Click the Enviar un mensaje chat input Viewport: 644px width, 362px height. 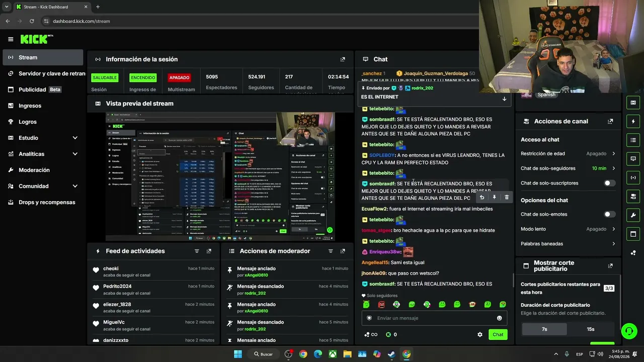pyautogui.click(x=434, y=318)
